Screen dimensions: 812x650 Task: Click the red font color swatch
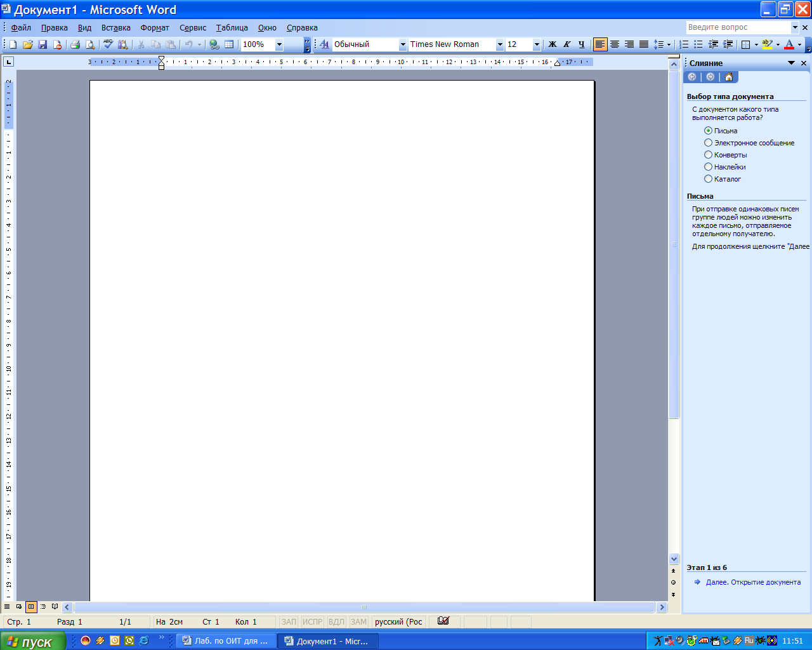point(789,44)
